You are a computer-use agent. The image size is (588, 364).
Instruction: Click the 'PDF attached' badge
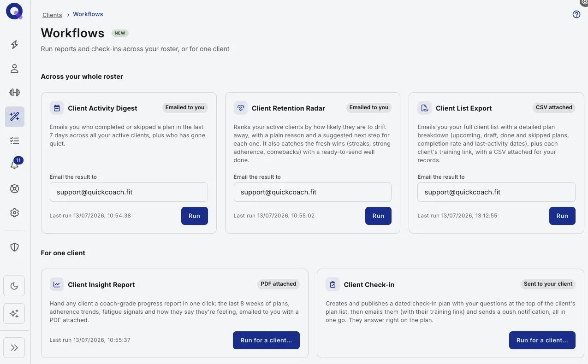pos(279,284)
